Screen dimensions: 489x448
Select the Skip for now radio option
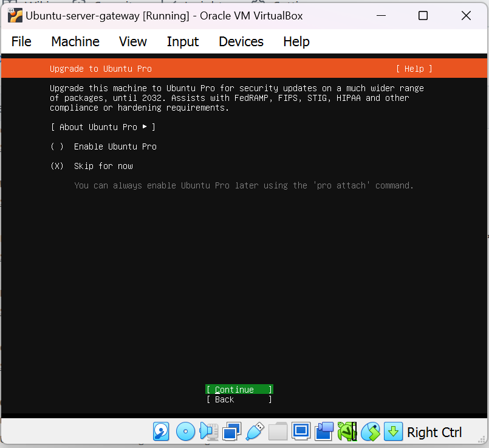click(x=92, y=166)
